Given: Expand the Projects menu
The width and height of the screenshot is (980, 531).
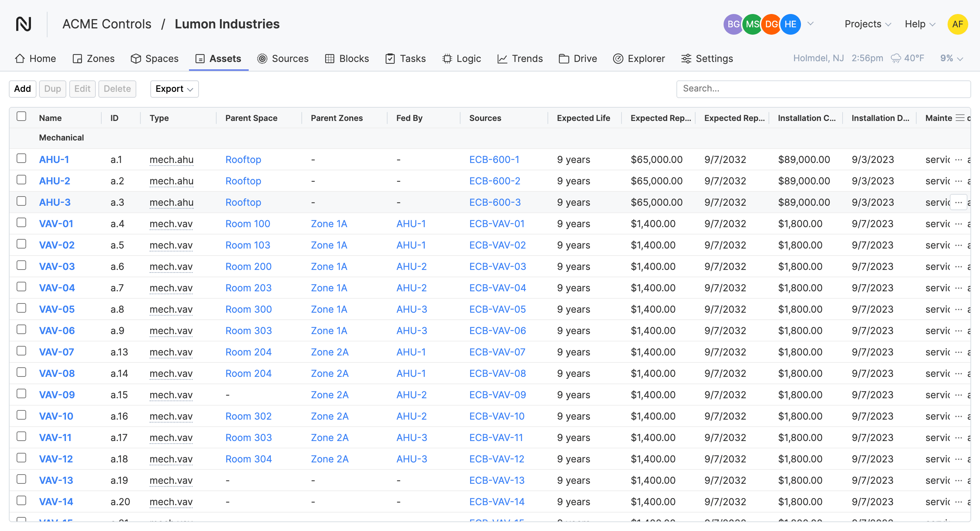Looking at the screenshot, I should tap(867, 24).
